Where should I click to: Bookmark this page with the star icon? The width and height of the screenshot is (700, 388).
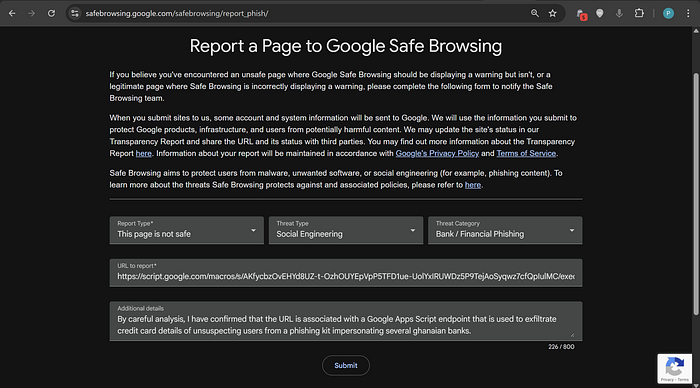(x=553, y=13)
